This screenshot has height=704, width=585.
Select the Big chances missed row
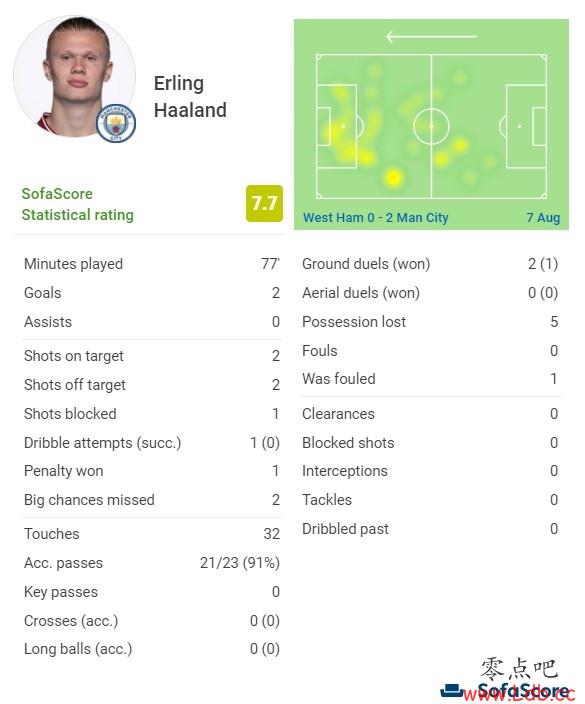152,500
